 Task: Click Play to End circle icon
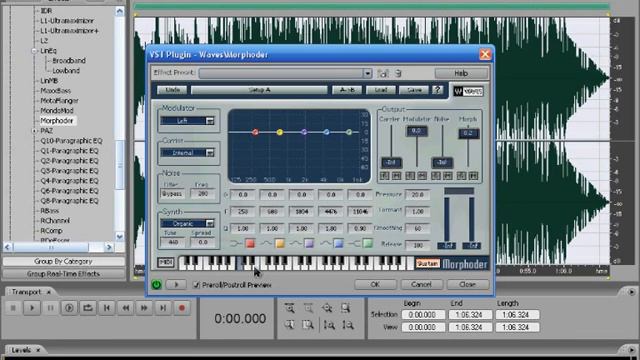point(69,308)
